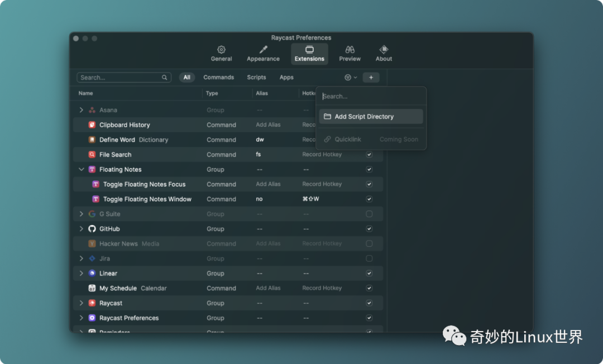Screen dimensions: 603x364
Task: Click the Raycast Preferences gear icon
Action: (x=92, y=318)
